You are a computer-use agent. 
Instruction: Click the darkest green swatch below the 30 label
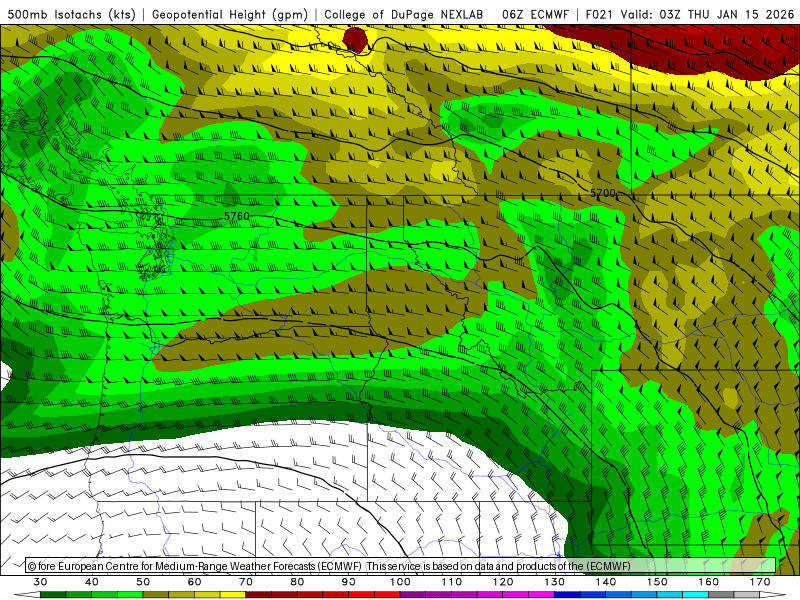click(x=53, y=595)
